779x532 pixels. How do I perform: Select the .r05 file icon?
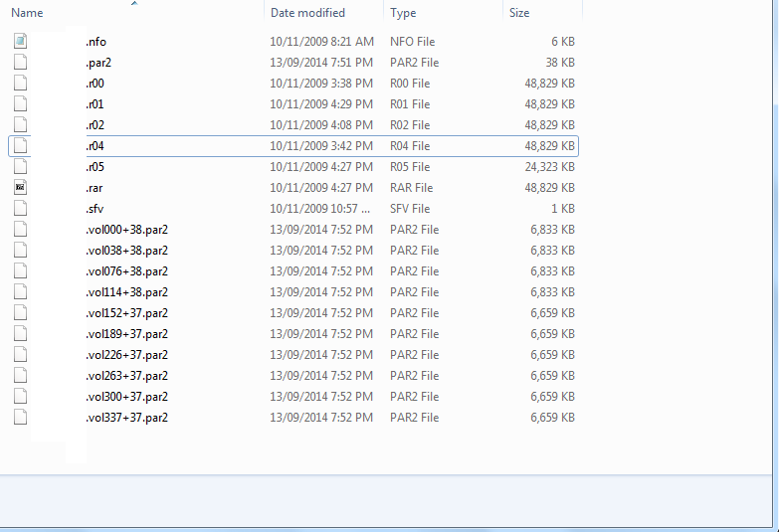pos(20,166)
